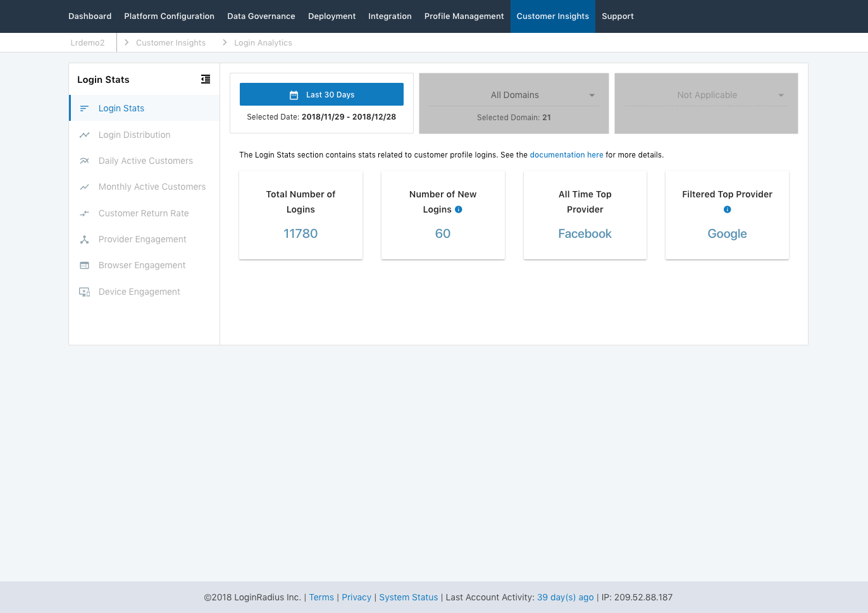868x613 pixels.
Task: Open the Deployment menu
Action: pyautogui.click(x=332, y=16)
